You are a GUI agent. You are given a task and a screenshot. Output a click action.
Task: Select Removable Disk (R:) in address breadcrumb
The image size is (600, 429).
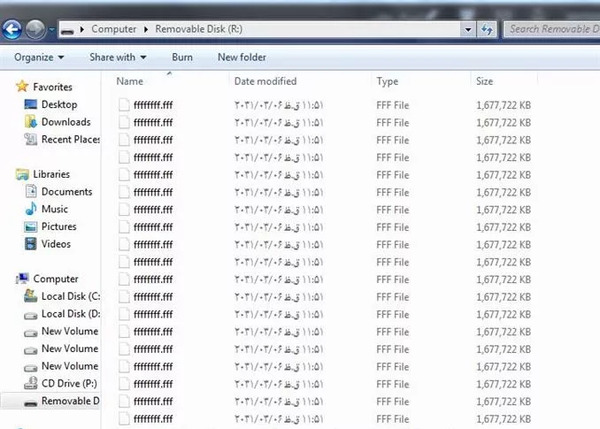[199, 29]
